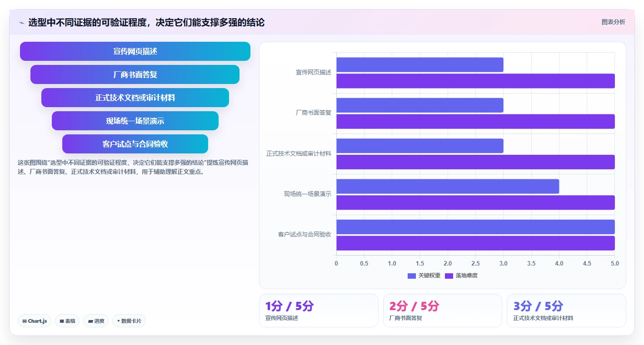The width and height of the screenshot is (644, 345).
Task: Click the 关键权重 bar for 现场统一场景演示
Action: (448, 186)
